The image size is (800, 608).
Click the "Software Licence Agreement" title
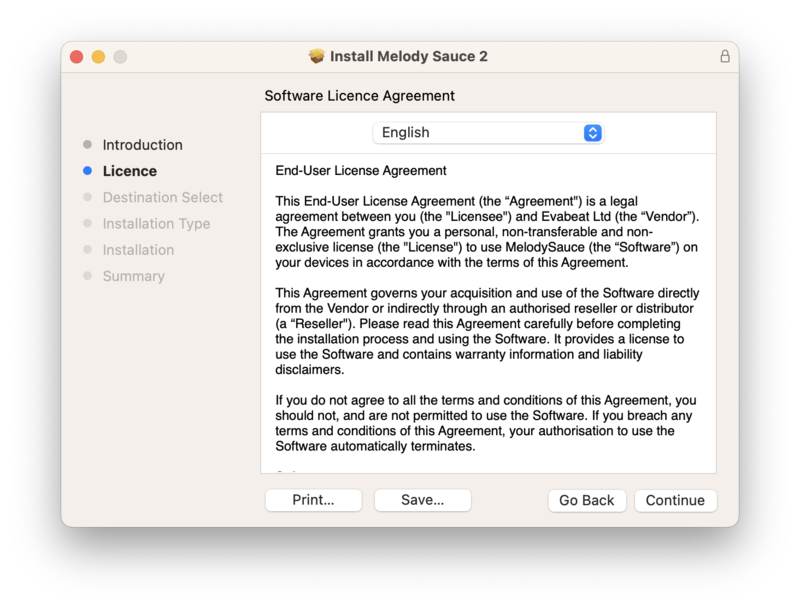point(359,96)
